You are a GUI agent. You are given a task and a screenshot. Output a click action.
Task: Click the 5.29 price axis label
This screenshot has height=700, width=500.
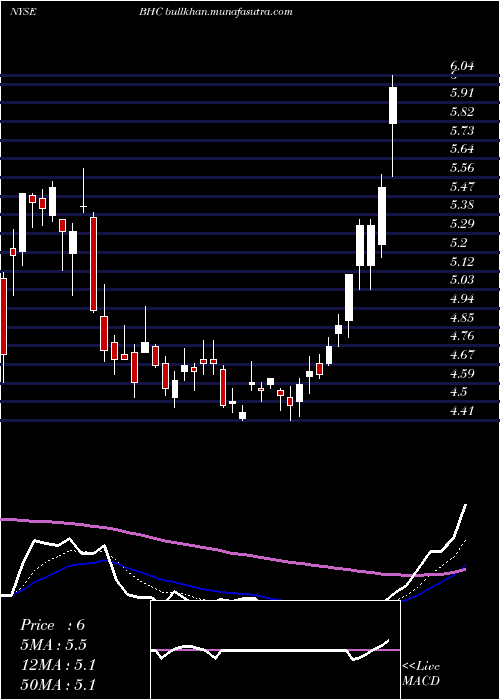coord(462,224)
